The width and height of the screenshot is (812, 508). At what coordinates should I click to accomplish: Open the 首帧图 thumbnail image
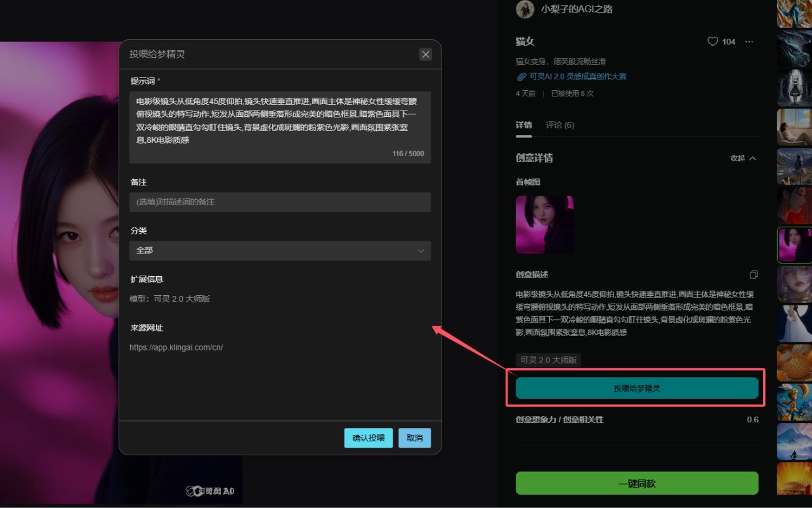(x=544, y=225)
